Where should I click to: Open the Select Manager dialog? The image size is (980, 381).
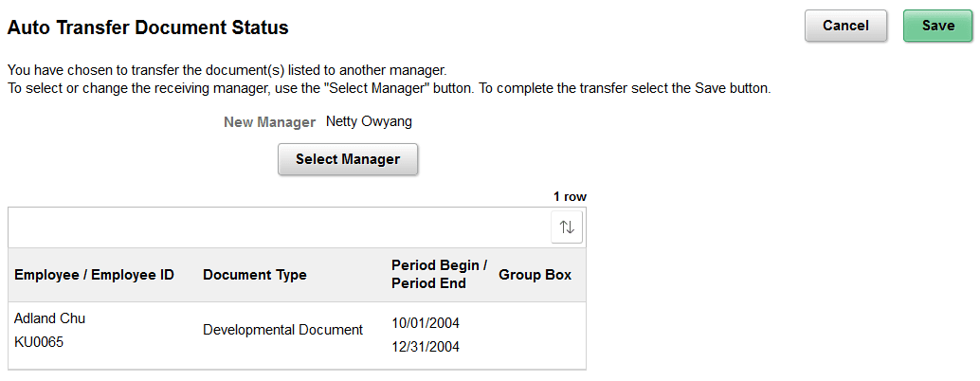(x=348, y=160)
